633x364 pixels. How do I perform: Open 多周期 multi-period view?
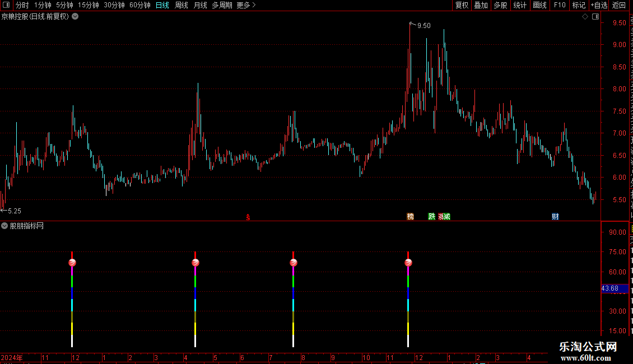click(x=222, y=5)
